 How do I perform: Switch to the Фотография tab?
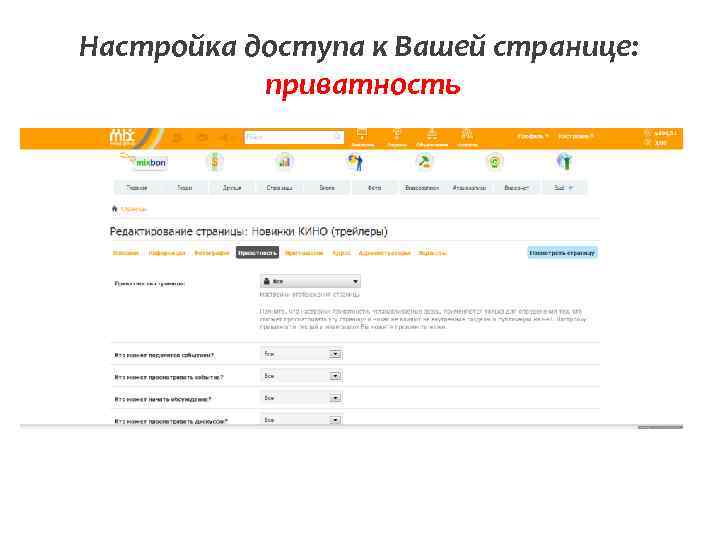pos(211,253)
